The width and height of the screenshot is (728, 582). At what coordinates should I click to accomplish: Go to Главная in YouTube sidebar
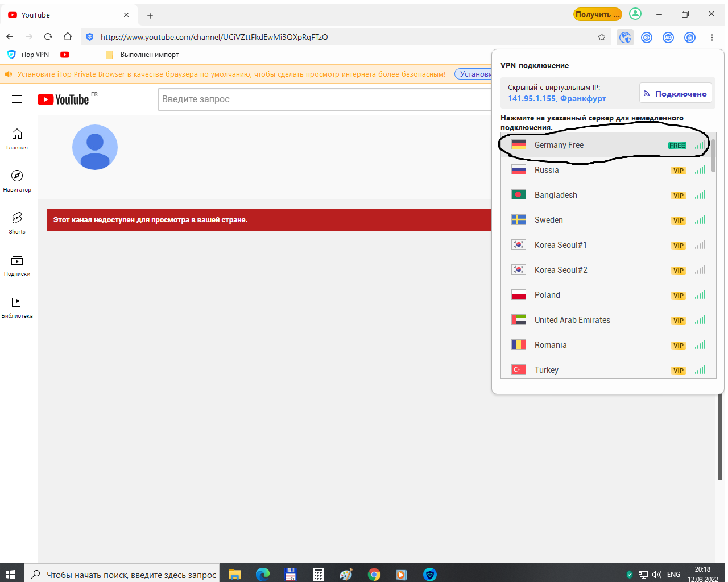[x=17, y=139]
